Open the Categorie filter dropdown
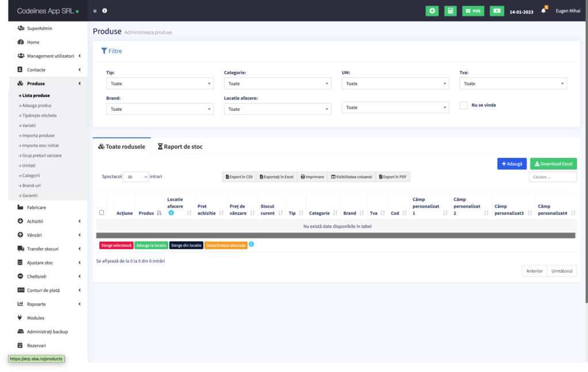The height and width of the screenshot is (372, 588). pos(277,84)
